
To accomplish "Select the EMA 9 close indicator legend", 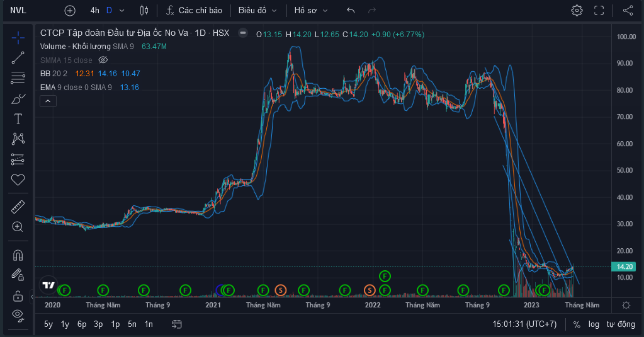I will point(76,87).
